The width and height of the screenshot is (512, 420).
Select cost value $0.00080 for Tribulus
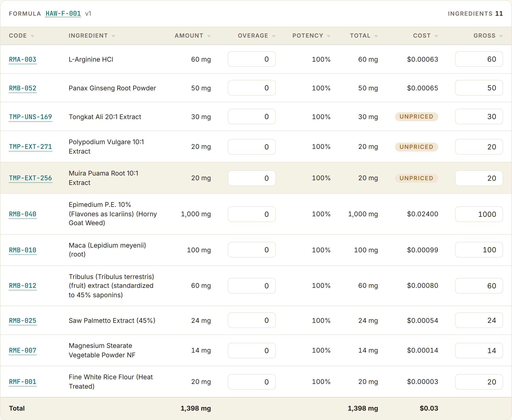click(x=423, y=286)
